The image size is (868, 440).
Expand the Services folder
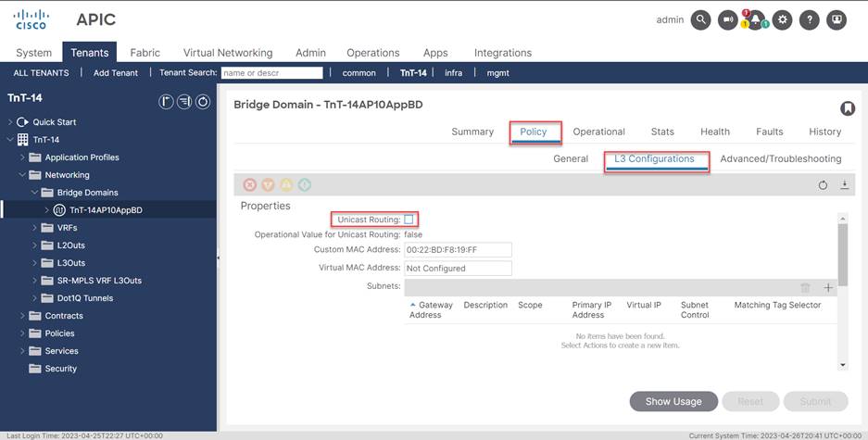coord(22,351)
